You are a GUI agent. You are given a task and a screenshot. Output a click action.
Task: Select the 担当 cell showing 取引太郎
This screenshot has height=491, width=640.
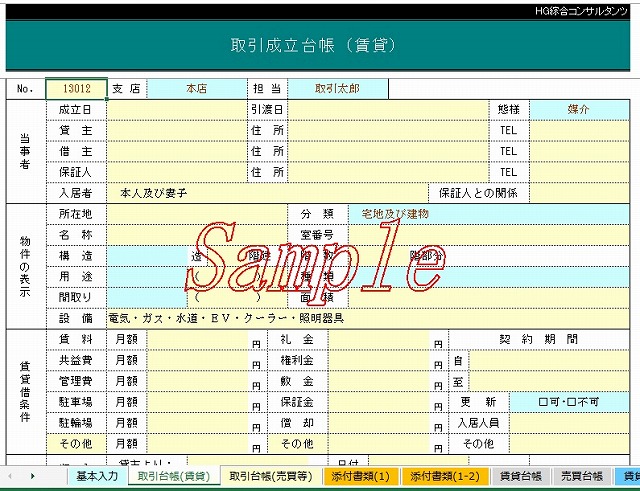(x=337, y=89)
